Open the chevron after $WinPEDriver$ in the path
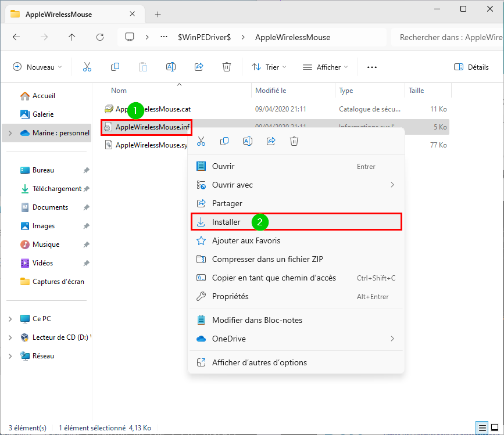The height and width of the screenshot is (435, 504). pyautogui.click(x=243, y=37)
